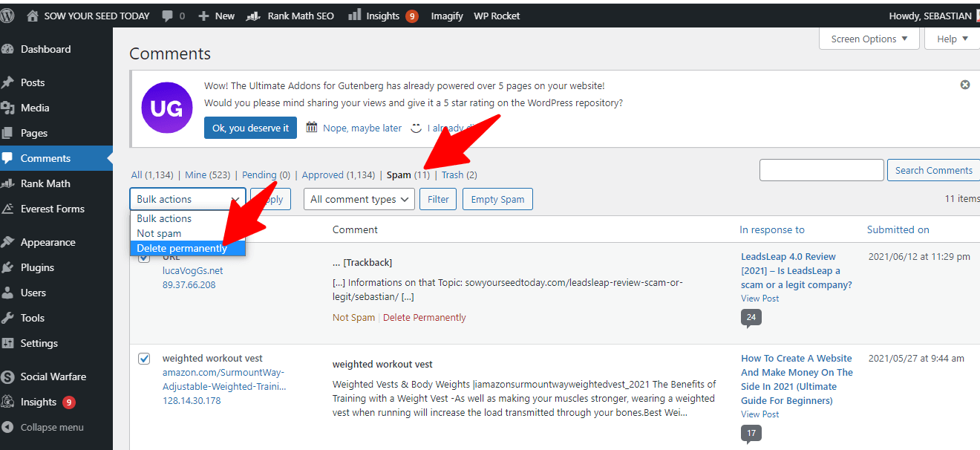Show Approved comments filter
The height and width of the screenshot is (450, 980).
coord(338,175)
